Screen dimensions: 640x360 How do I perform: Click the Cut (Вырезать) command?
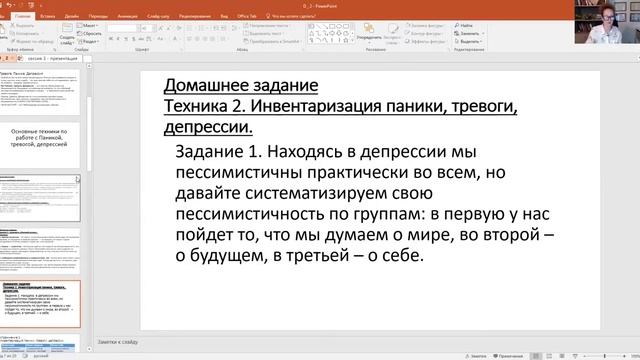point(22,25)
